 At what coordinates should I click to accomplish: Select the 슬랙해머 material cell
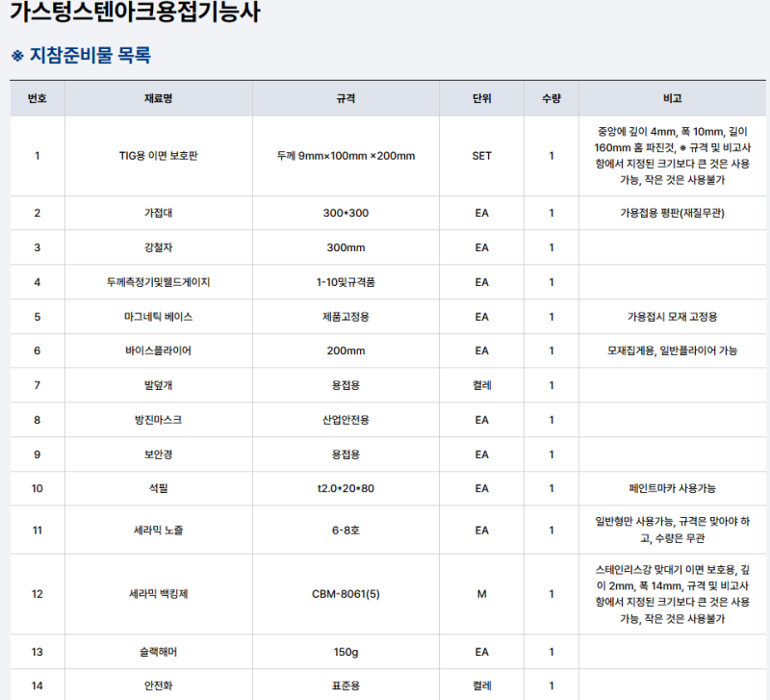(x=158, y=652)
